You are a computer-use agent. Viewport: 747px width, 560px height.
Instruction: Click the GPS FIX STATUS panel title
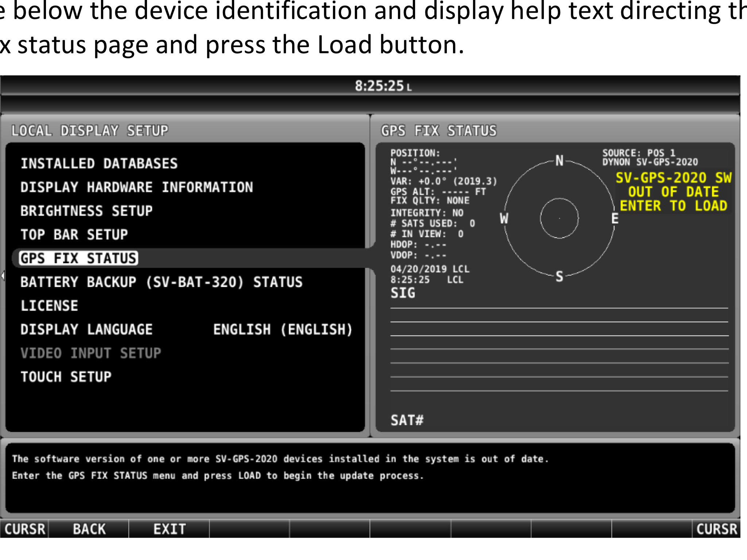pos(439,131)
